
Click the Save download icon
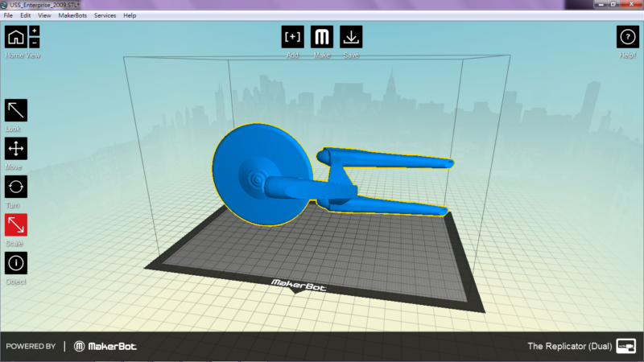[x=351, y=37]
